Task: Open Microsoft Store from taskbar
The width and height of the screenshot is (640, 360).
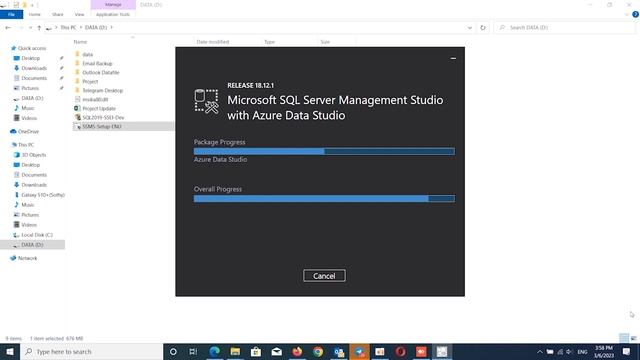Action: tap(256, 351)
